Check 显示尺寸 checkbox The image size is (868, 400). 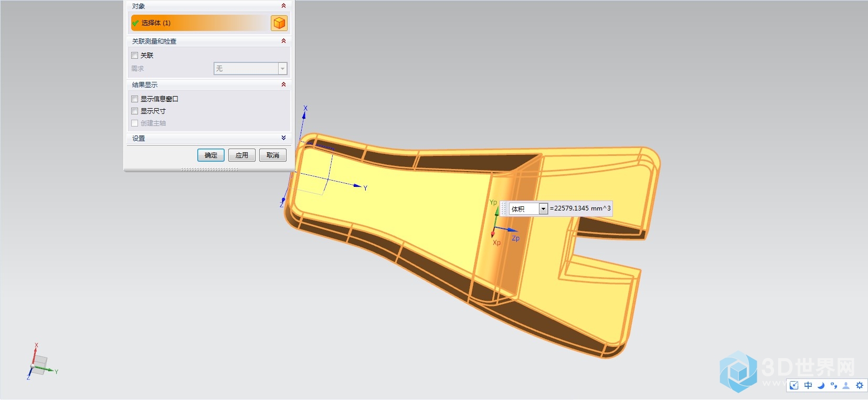coord(135,111)
